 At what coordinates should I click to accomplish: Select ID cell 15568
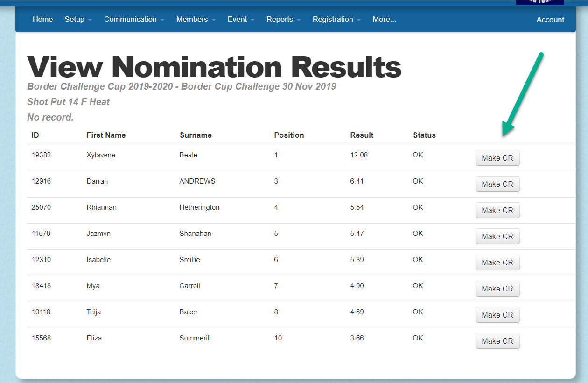(41, 338)
